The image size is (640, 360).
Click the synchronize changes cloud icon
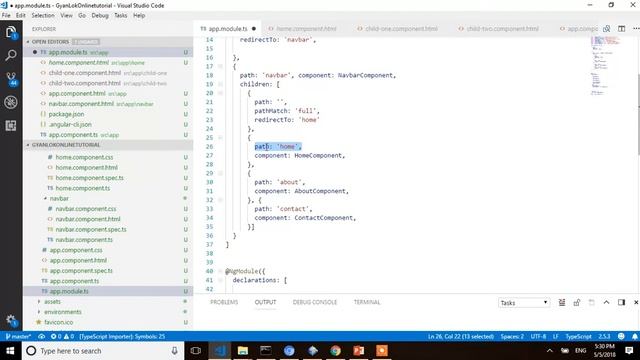coord(42,336)
